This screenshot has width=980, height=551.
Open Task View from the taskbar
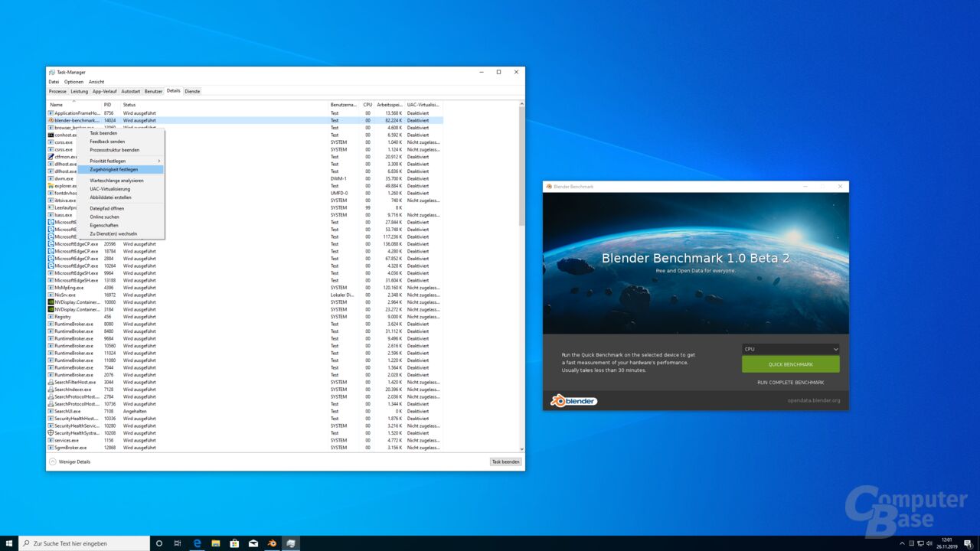[x=178, y=543]
